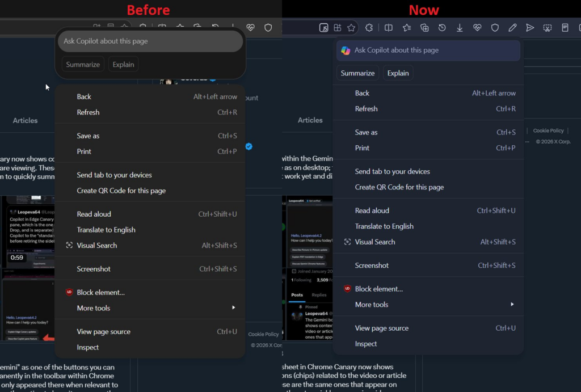Open Downloads arrow icon in Now toolbar

[460, 28]
